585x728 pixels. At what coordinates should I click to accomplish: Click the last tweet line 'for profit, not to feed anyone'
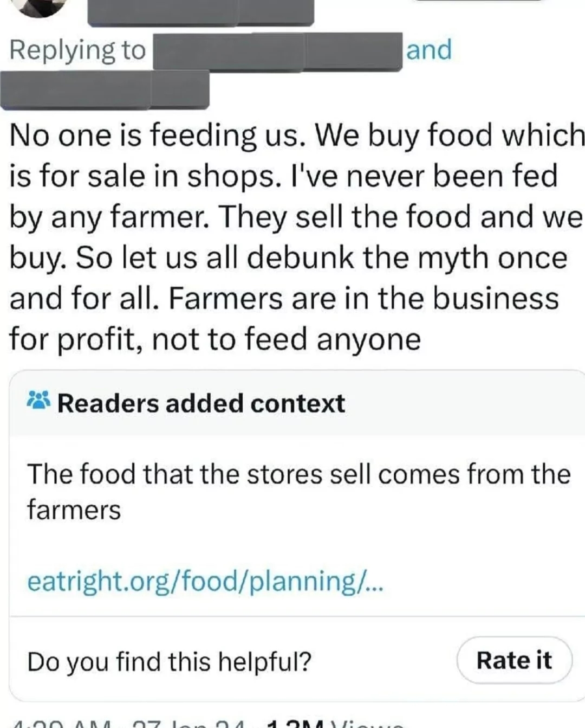pos(215,340)
